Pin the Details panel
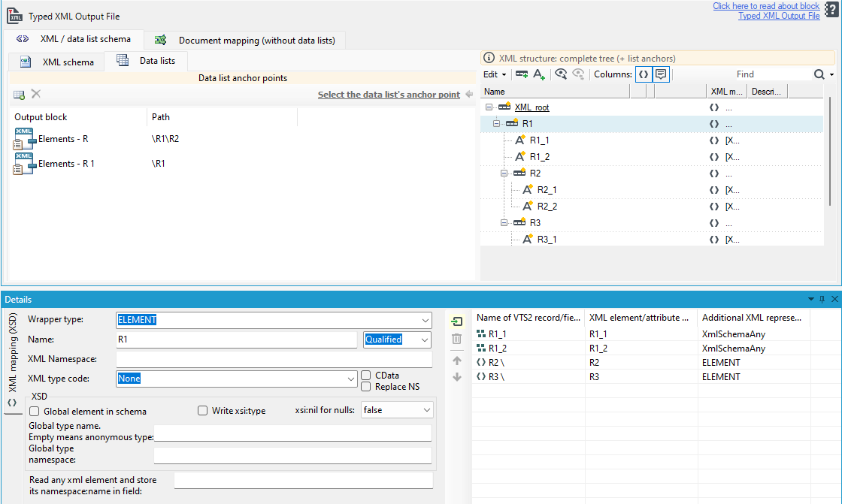Screen dimensions: 842x504 822,299
